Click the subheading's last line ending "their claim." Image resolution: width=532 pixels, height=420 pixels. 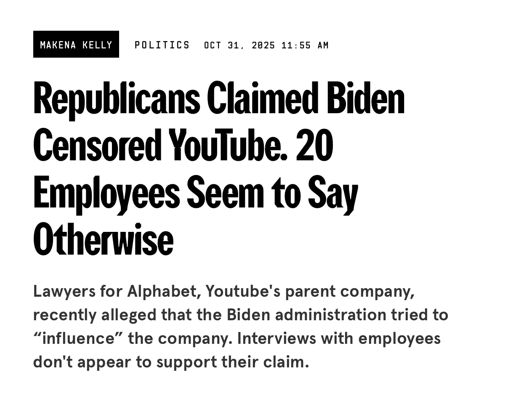tap(171, 362)
